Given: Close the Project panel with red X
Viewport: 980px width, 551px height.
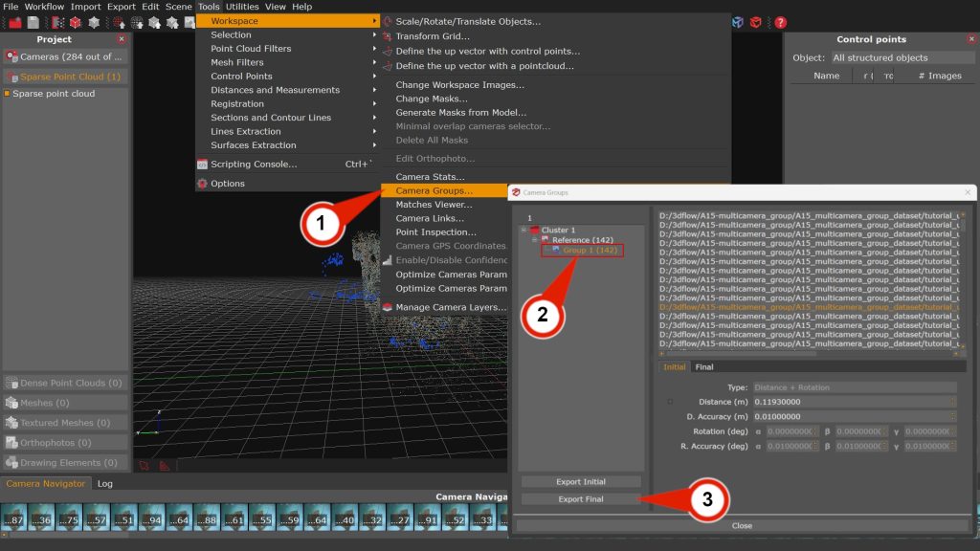Looking at the screenshot, I should click(122, 39).
